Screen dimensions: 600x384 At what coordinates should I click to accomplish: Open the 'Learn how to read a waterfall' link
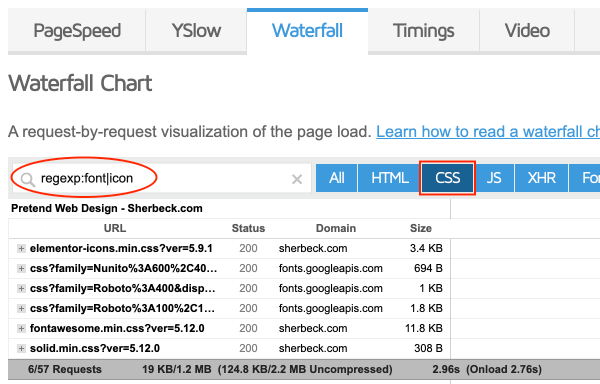pos(488,132)
